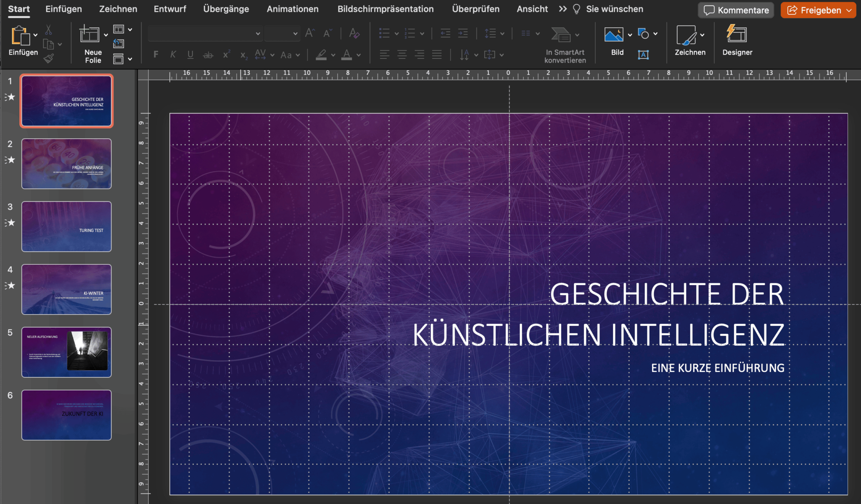Click the Kommentare button
The height and width of the screenshot is (504, 861).
point(736,10)
